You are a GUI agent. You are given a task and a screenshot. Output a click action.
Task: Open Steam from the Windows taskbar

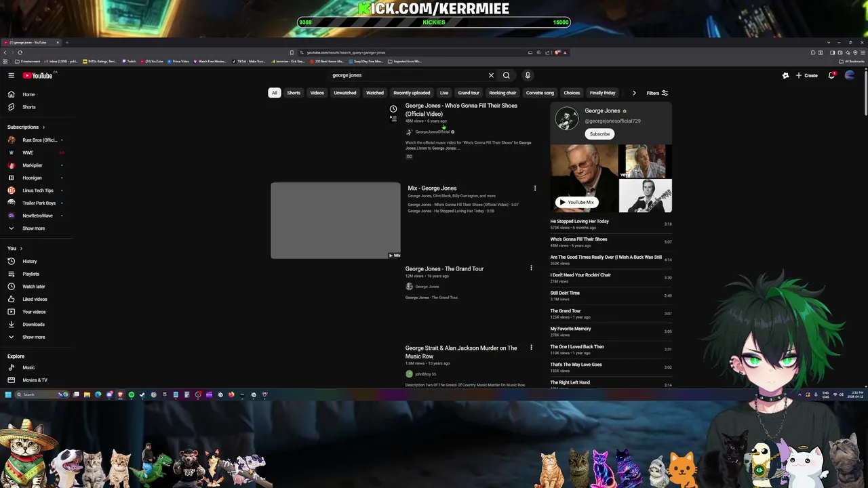coord(142,394)
